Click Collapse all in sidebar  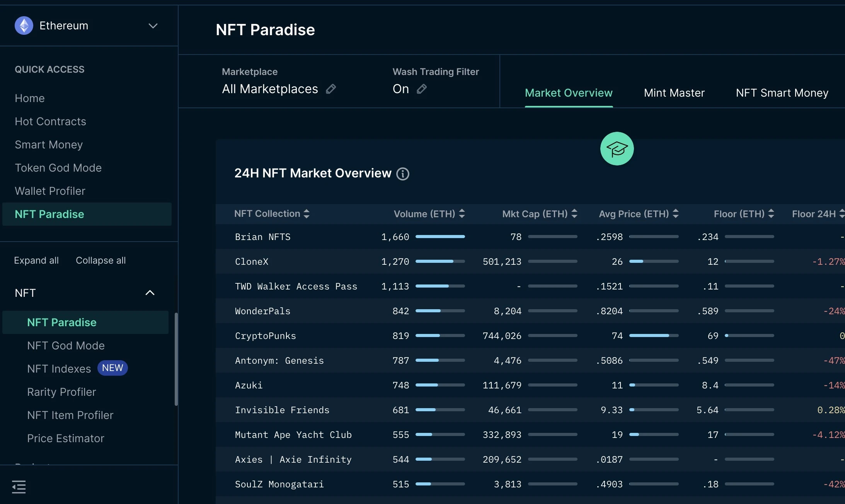(x=101, y=261)
